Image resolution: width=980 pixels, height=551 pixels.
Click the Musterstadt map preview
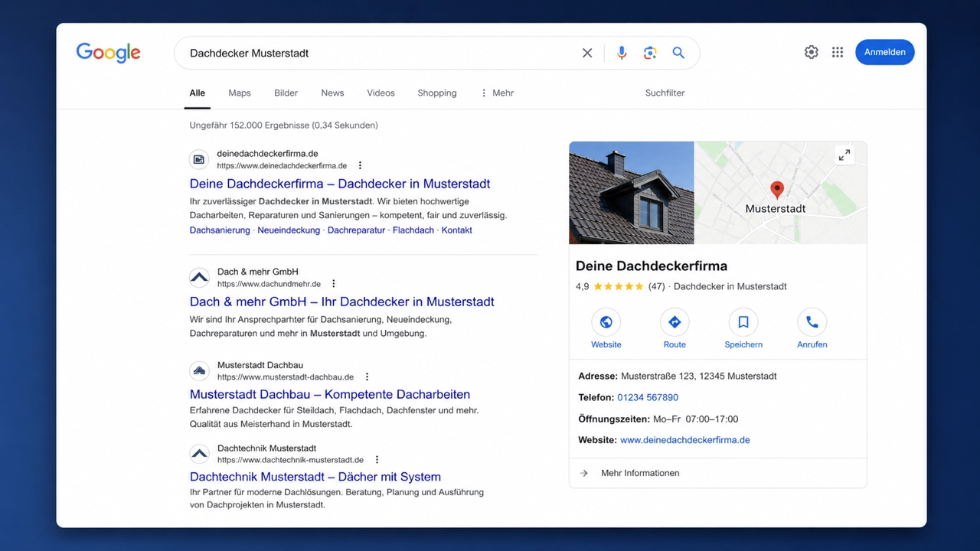(780, 193)
